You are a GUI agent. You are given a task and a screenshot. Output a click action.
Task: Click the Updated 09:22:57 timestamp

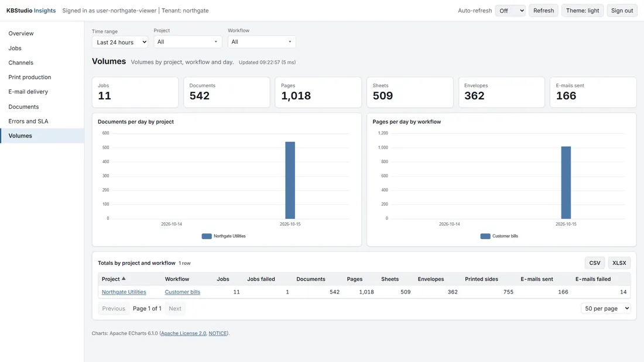click(x=267, y=63)
